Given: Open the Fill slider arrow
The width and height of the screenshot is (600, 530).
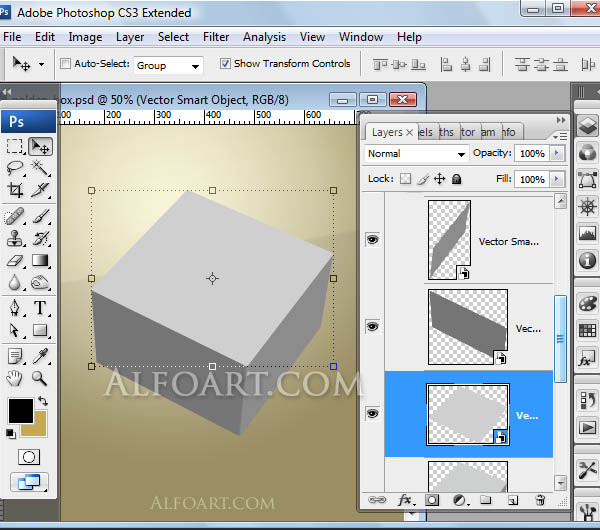Looking at the screenshot, I should (557, 179).
